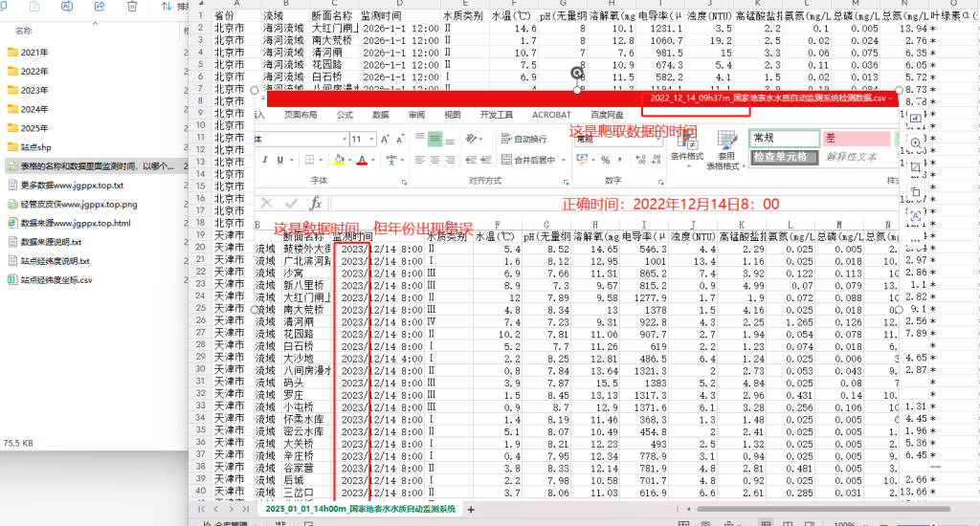Open the 站点shp folder
Viewport: 980px width, 526px height.
pos(29,147)
